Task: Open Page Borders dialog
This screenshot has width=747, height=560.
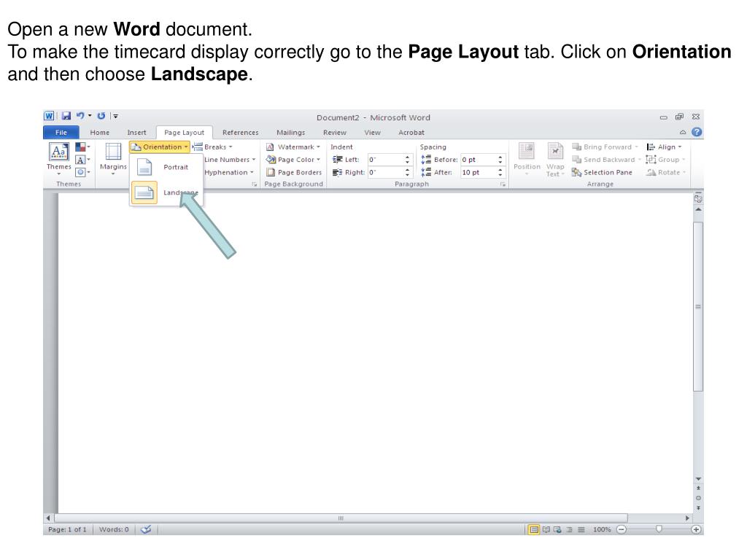Action: 294,172
